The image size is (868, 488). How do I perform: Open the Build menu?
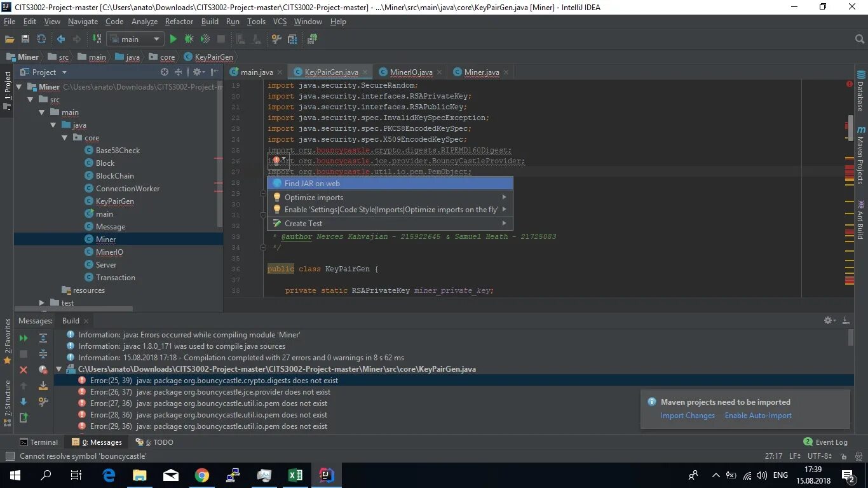[x=210, y=22]
